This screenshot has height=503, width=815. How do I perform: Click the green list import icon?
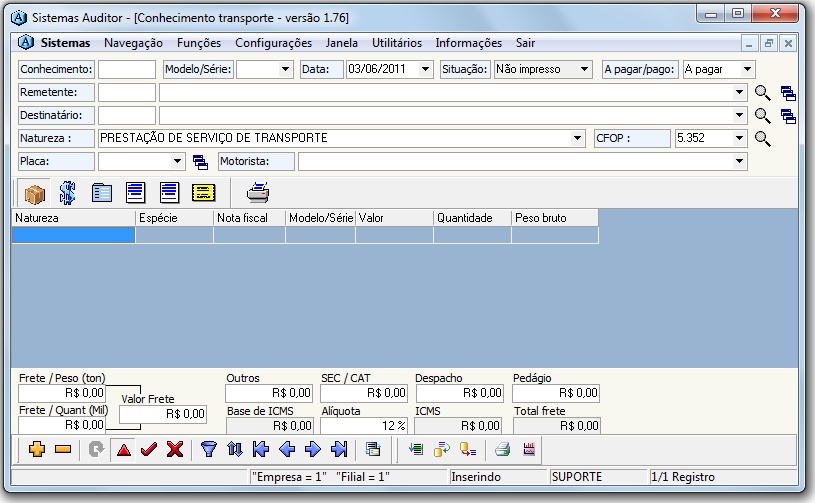[x=416, y=449]
